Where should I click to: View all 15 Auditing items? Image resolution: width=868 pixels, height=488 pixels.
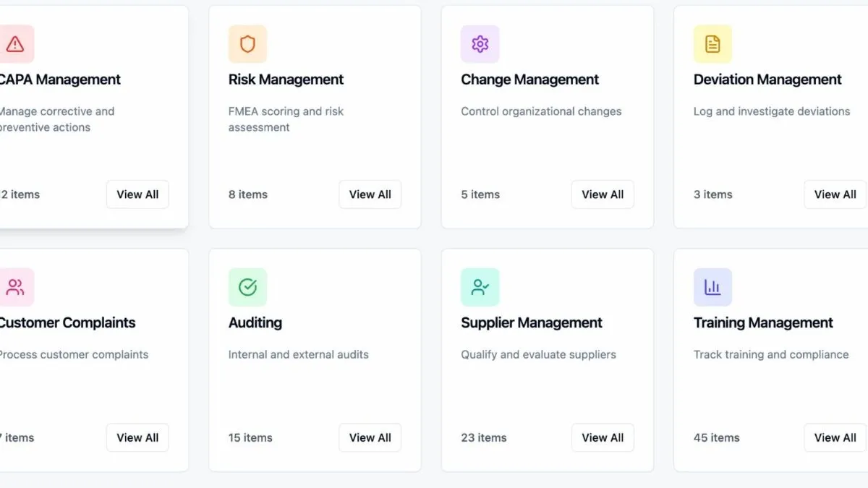(x=370, y=437)
